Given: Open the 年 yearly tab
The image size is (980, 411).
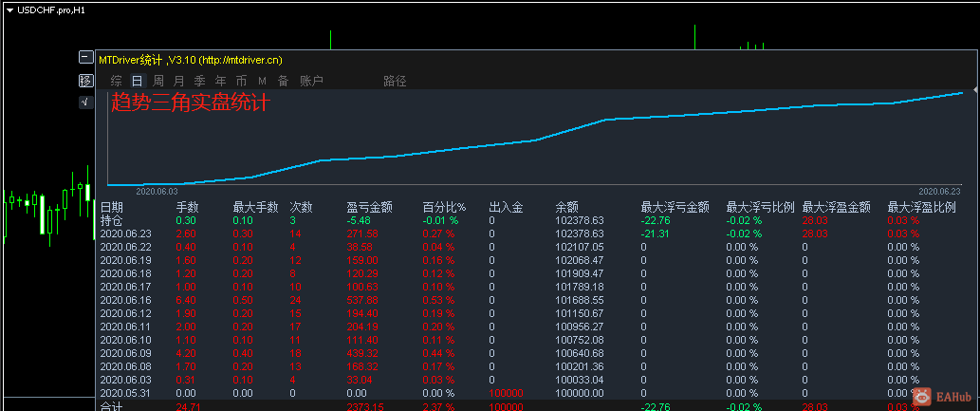Looking at the screenshot, I should point(221,80).
